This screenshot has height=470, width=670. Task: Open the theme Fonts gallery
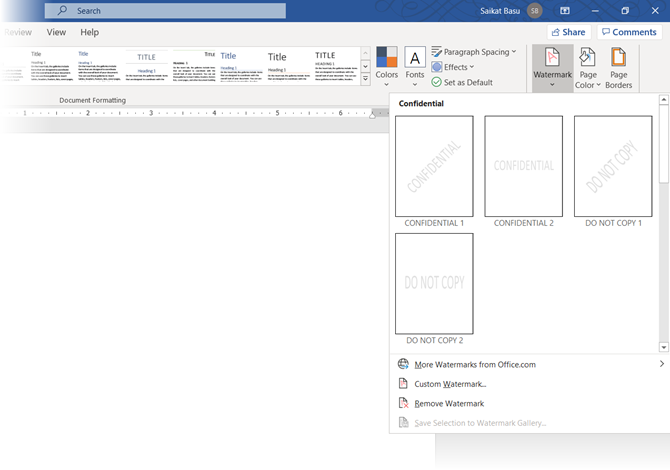tap(415, 66)
